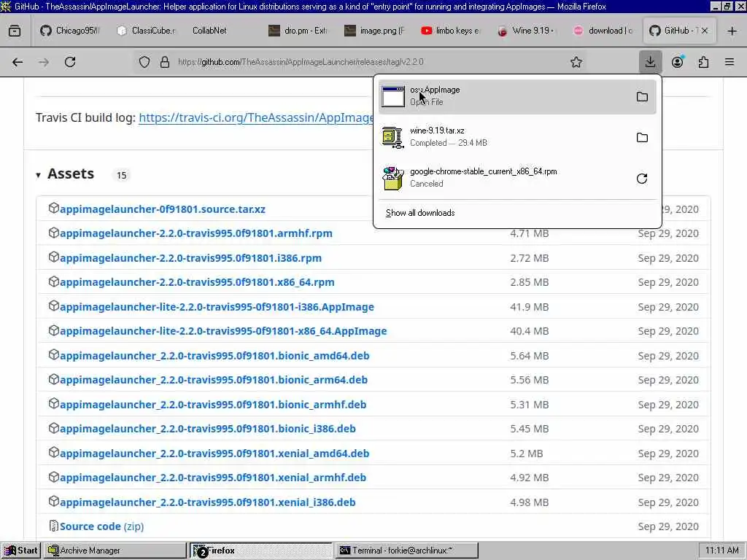The width and height of the screenshot is (747, 560).
Task: Click the package icon beside bionic_amd64.deb
Action: (x=54, y=355)
